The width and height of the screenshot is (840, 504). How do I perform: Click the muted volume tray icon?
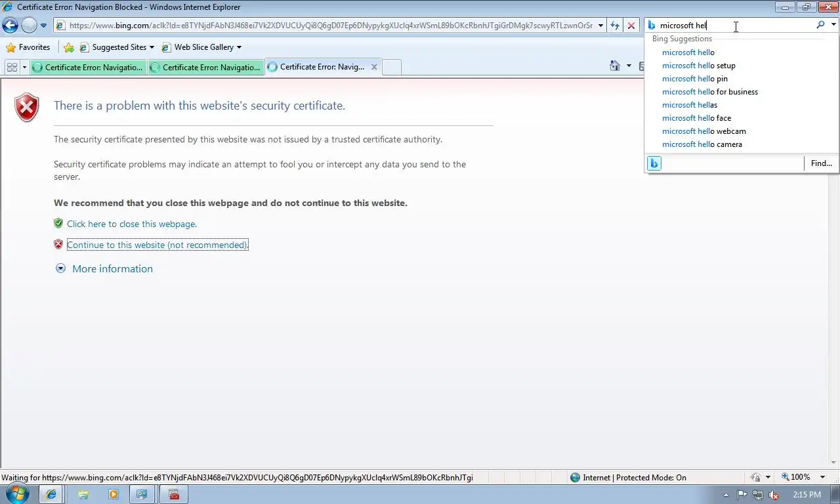[774, 495]
